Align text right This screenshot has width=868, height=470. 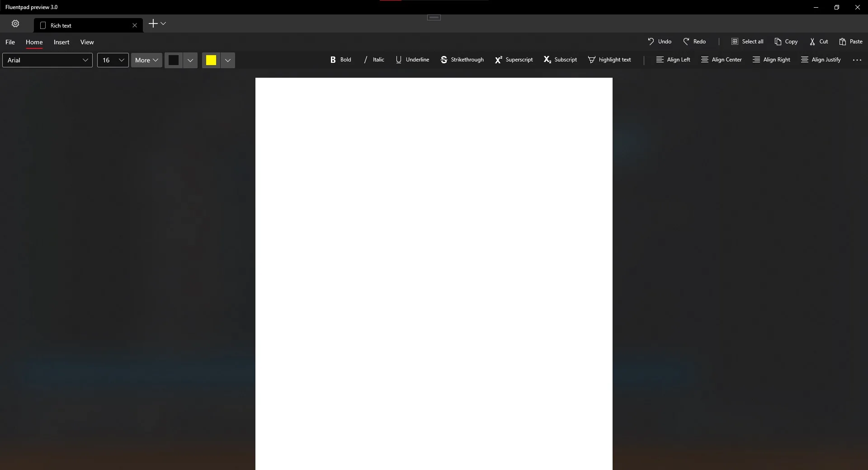tap(772, 60)
